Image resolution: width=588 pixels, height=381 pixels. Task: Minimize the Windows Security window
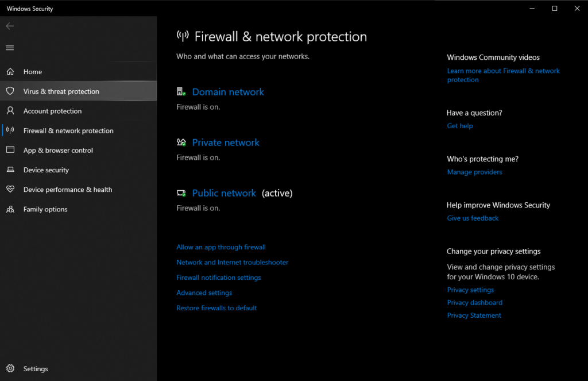532,8
